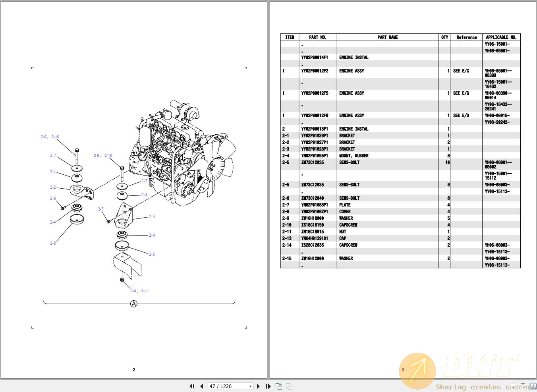Switch to single page view layout
The height and width of the screenshot is (392, 537).
(x=513, y=386)
